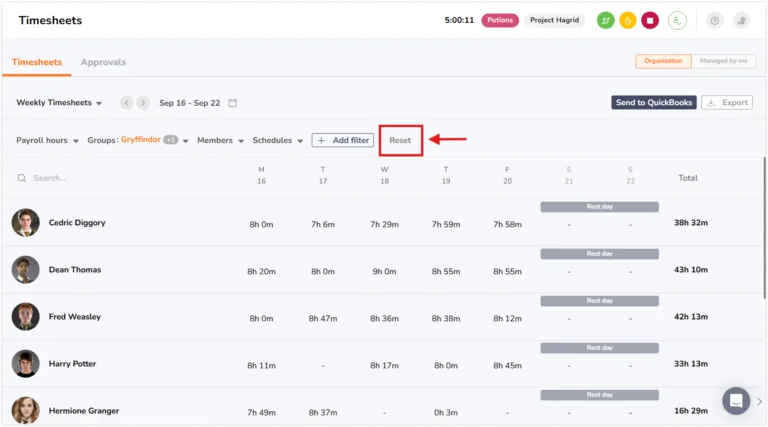Click Fred Weasley's Friday 8h 12m cell
The height and width of the screenshot is (427, 768).
point(507,318)
